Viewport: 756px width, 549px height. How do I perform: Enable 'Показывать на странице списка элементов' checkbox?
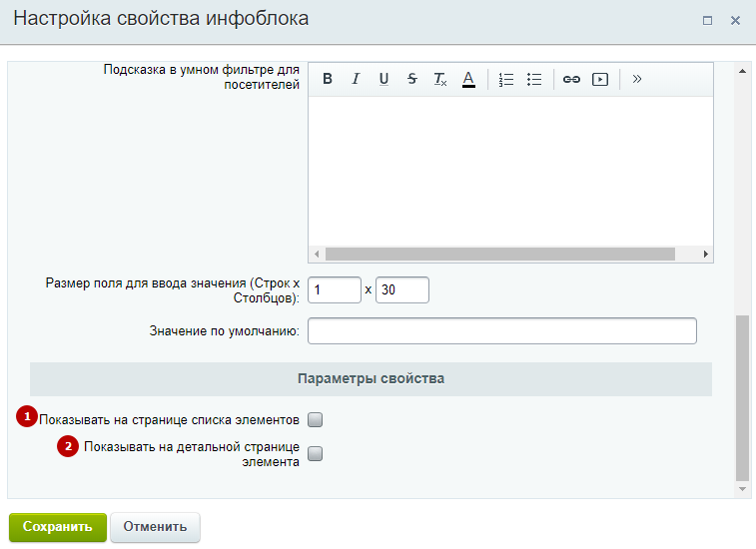click(x=316, y=419)
